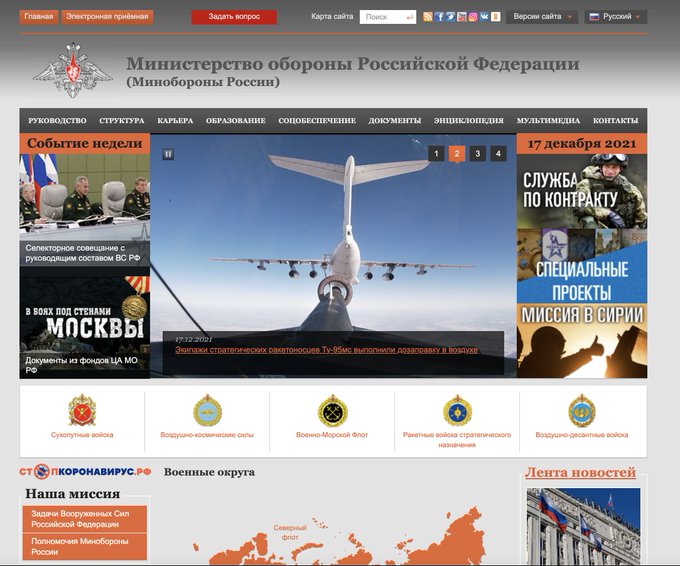Open the Русский language dropdown

point(615,17)
